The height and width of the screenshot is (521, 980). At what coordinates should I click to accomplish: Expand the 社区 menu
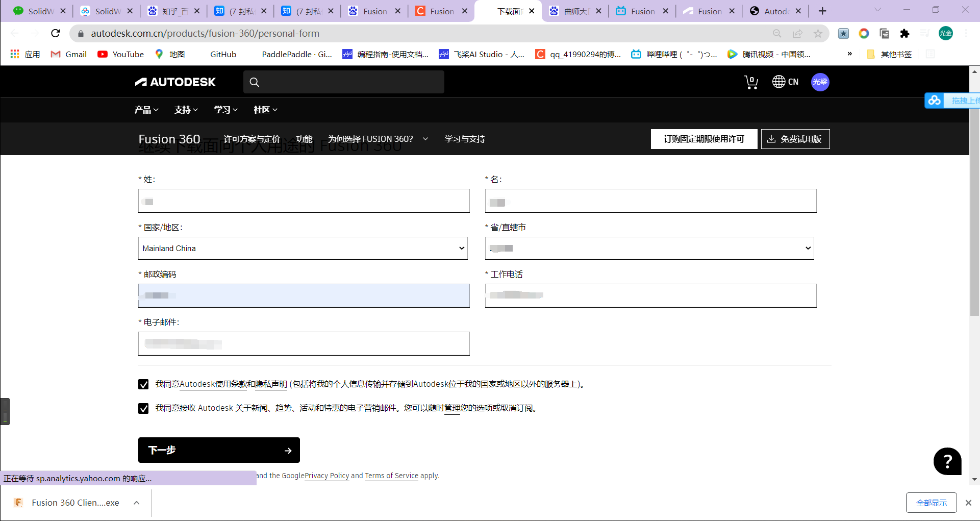pyautogui.click(x=265, y=110)
